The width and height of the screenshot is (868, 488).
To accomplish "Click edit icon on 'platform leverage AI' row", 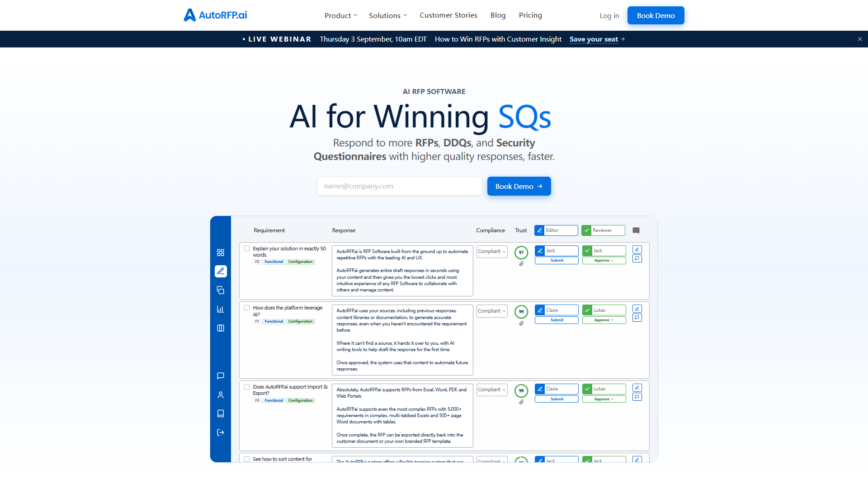I will click(637, 309).
